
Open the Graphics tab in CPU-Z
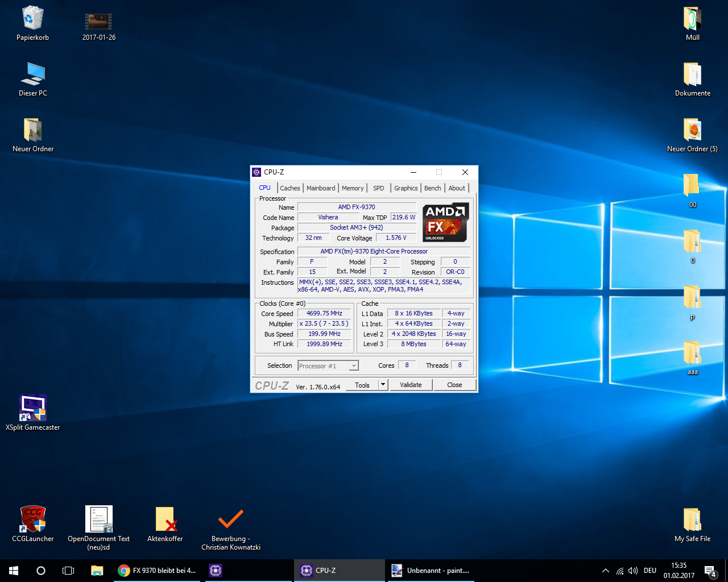coord(406,188)
